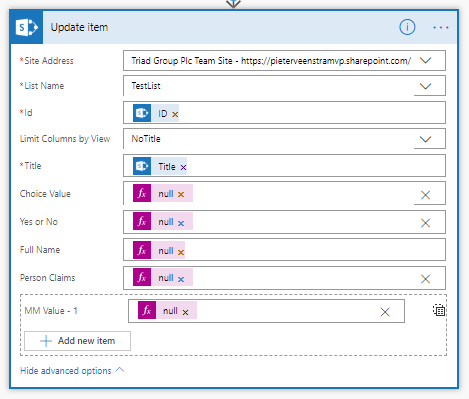Viewport: 469px width, 399px height.
Task: Switch MM Value to input entire array
Action: click(x=439, y=310)
